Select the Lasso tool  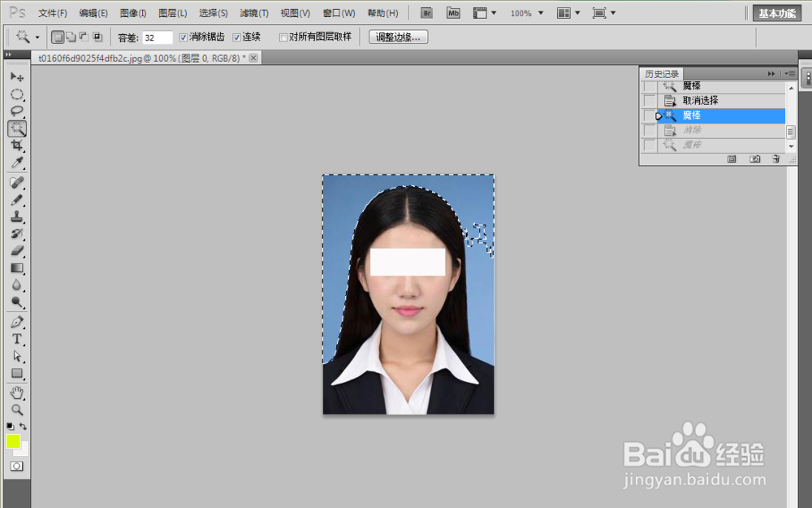17,111
